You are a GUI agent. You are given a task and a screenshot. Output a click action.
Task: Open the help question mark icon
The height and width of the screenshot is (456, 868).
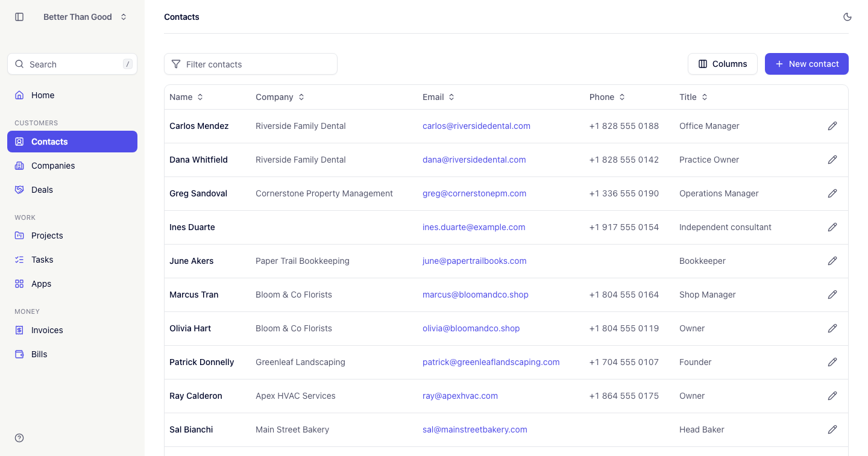click(x=19, y=438)
